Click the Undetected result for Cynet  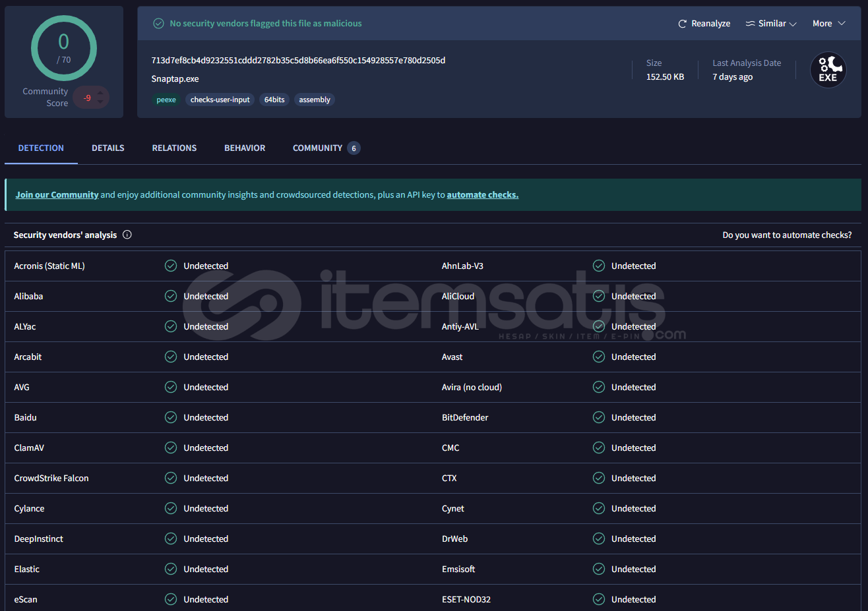pos(634,509)
